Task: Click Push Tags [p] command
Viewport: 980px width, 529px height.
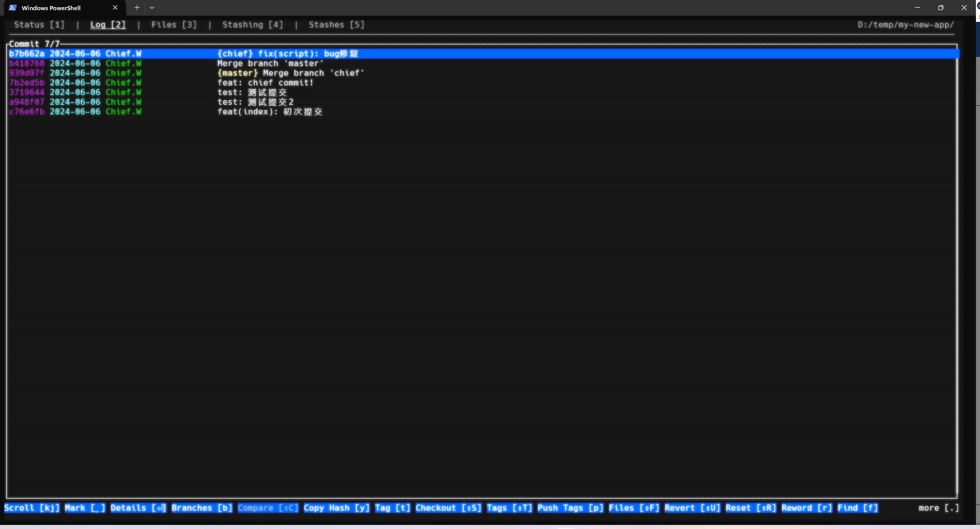Action: tap(571, 508)
